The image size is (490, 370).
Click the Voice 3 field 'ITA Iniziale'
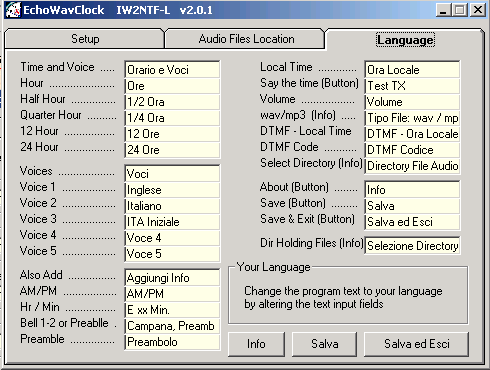(172, 222)
